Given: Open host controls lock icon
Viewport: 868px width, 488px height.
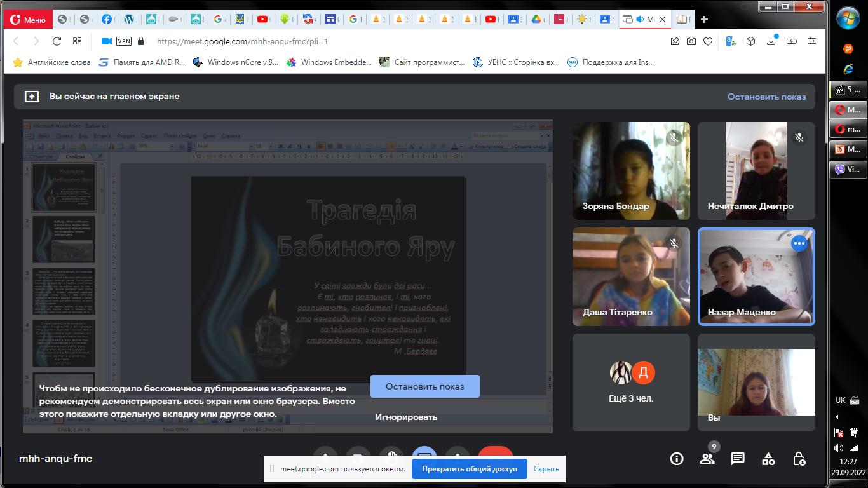Looking at the screenshot, I should (x=799, y=459).
